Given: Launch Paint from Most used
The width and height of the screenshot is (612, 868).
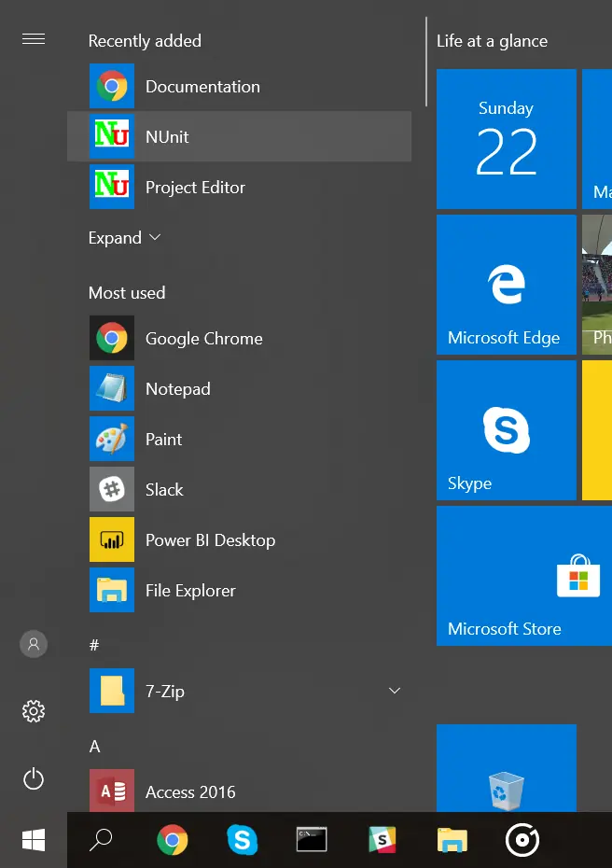Looking at the screenshot, I should 163,439.
